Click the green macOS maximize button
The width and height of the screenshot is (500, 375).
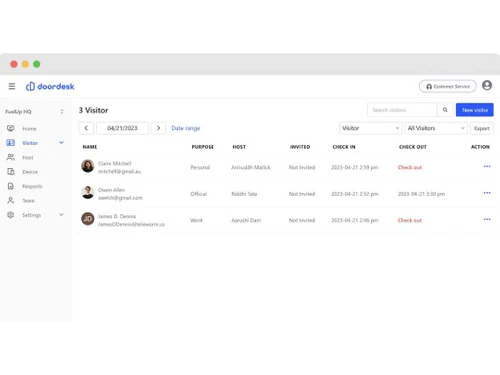pyautogui.click(x=37, y=64)
